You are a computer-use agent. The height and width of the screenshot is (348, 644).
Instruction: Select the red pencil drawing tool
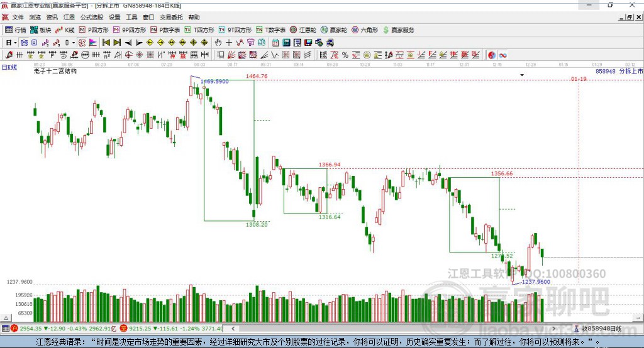[x=9, y=55]
